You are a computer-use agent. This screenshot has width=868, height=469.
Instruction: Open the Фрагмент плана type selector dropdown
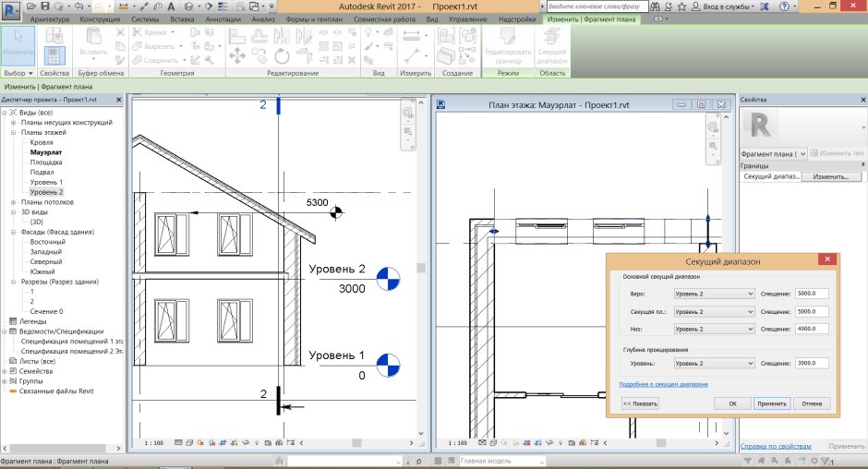(773, 154)
